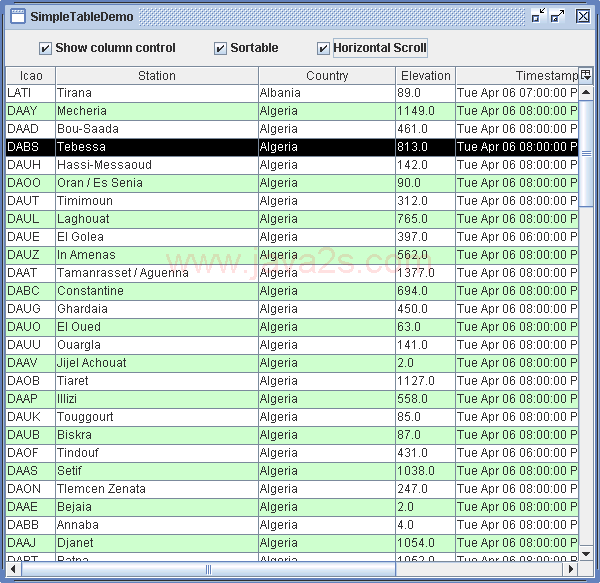Viewport: 600px width, 583px height.
Task: Sort by the Elevation column header
Action: pos(426,75)
